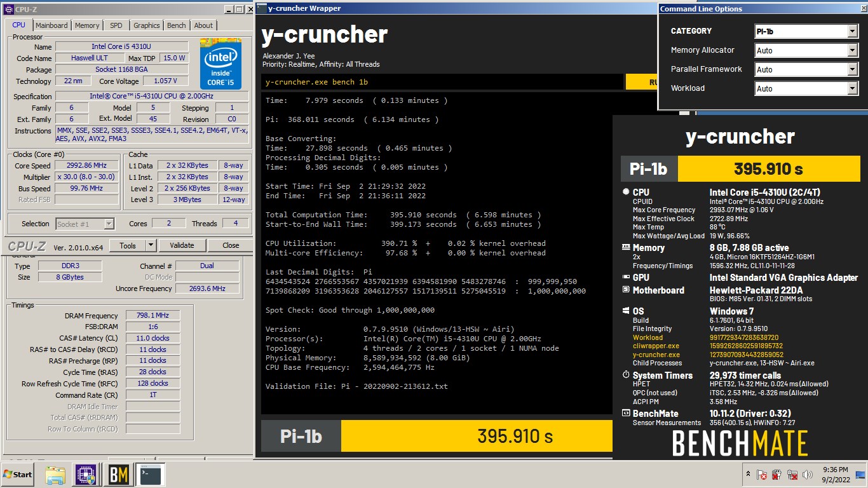Click the Max Temp value 88 °C
Screen dimensions: 868x488
click(717, 227)
